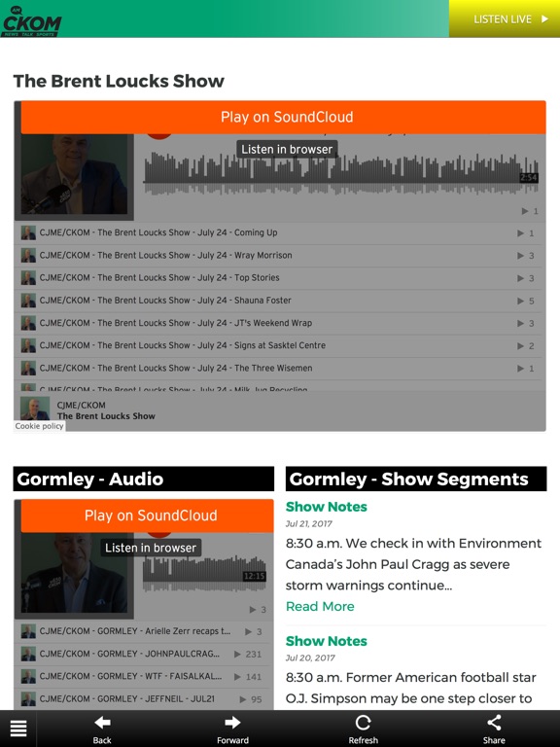560x747 pixels.
Task: Click the Gormley host photo thumbnail
Action: (x=74, y=574)
